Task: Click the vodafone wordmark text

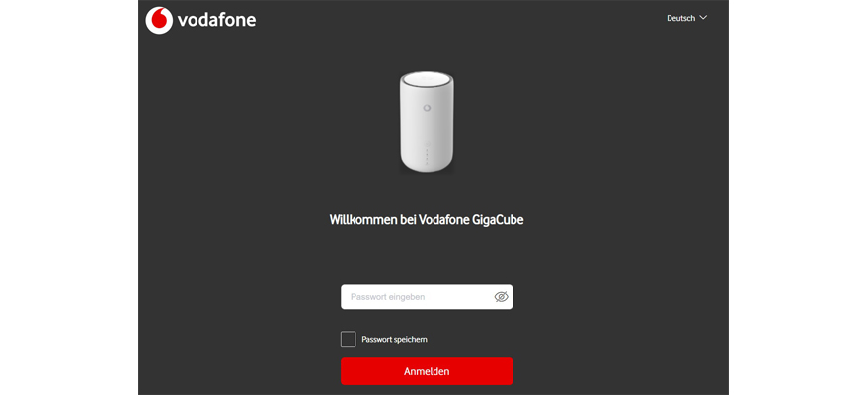Action: click(x=216, y=21)
